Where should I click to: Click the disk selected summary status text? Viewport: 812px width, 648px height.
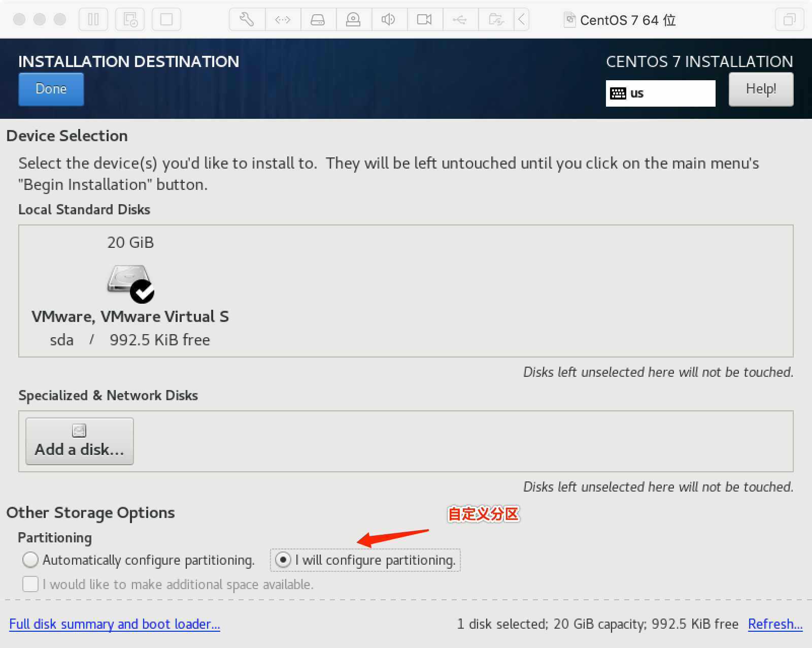tap(597, 624)
